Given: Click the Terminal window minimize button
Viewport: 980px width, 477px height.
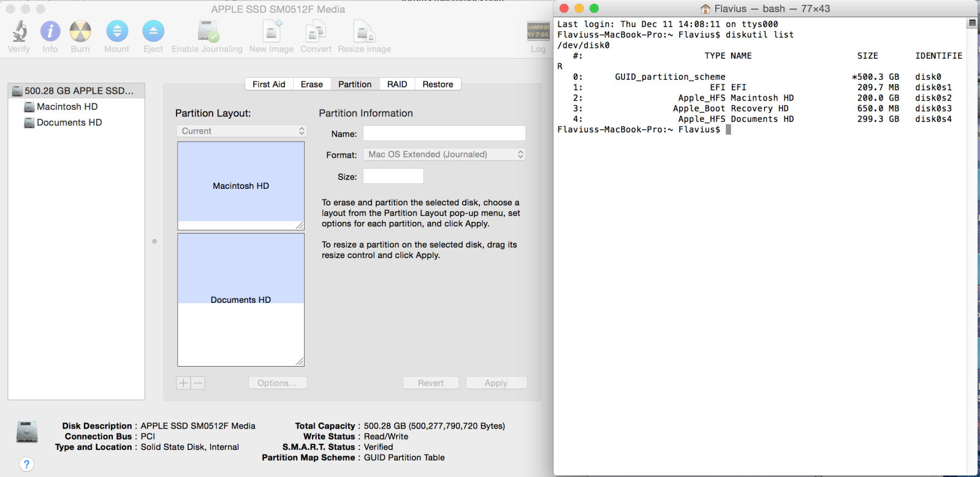Looking at the screenshot, I should pyautogui.click(x=579, y=9).
